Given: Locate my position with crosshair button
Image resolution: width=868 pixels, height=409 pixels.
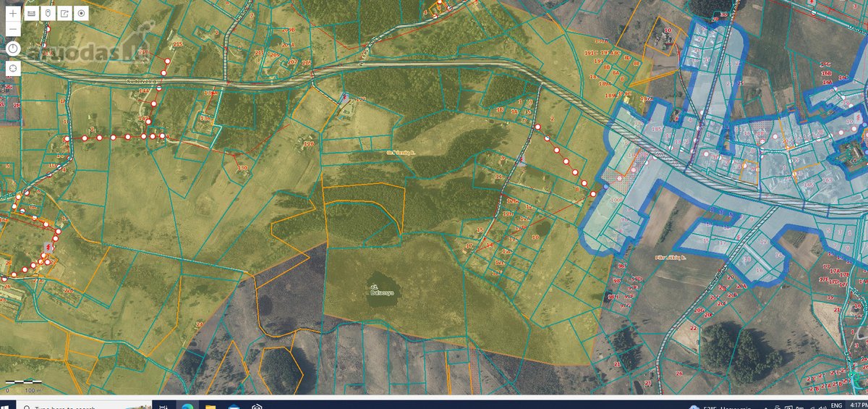Looking at the screenshot, I should [13, 68].
